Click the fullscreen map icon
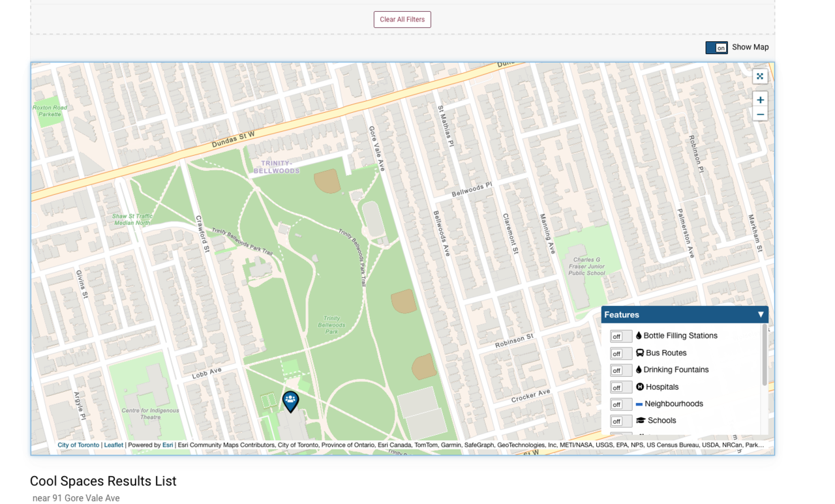 (x=760, y=76)
